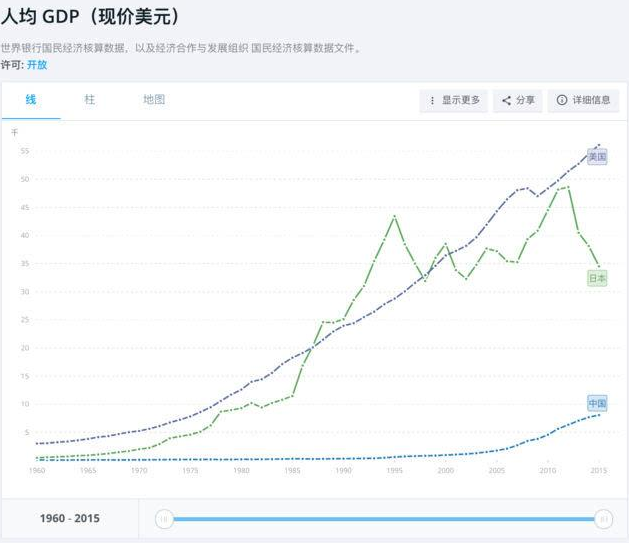
Task: Click the three-dot icon beside 显示更多
Action: point(432,100)
